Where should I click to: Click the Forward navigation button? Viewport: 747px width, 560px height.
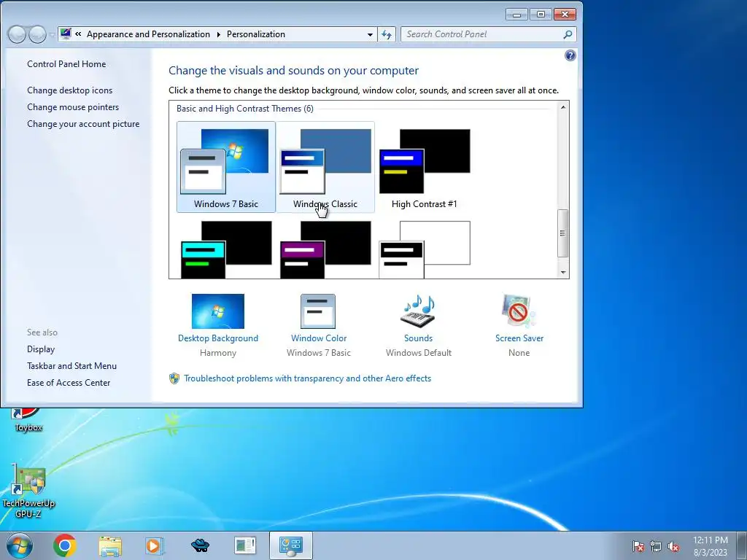[38, 34]
